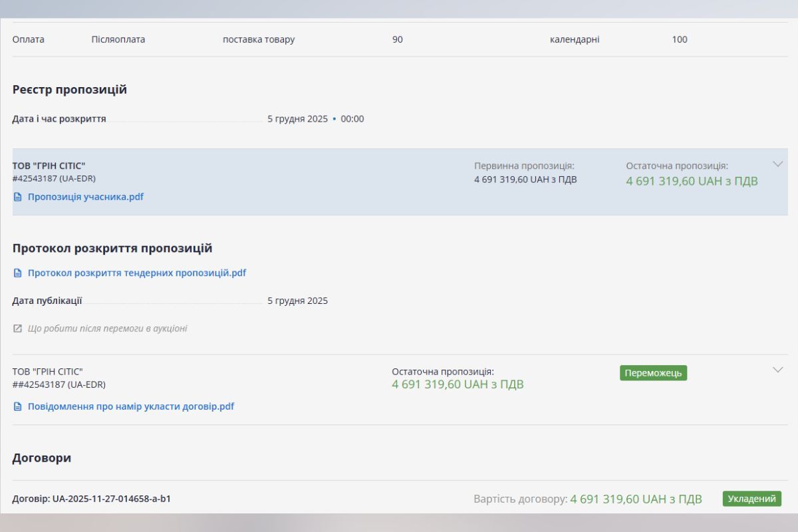Click the Первинна пропозиція amount value
Image resolution: width=798 pixels, height=532 pixels.
pos(525,179)
